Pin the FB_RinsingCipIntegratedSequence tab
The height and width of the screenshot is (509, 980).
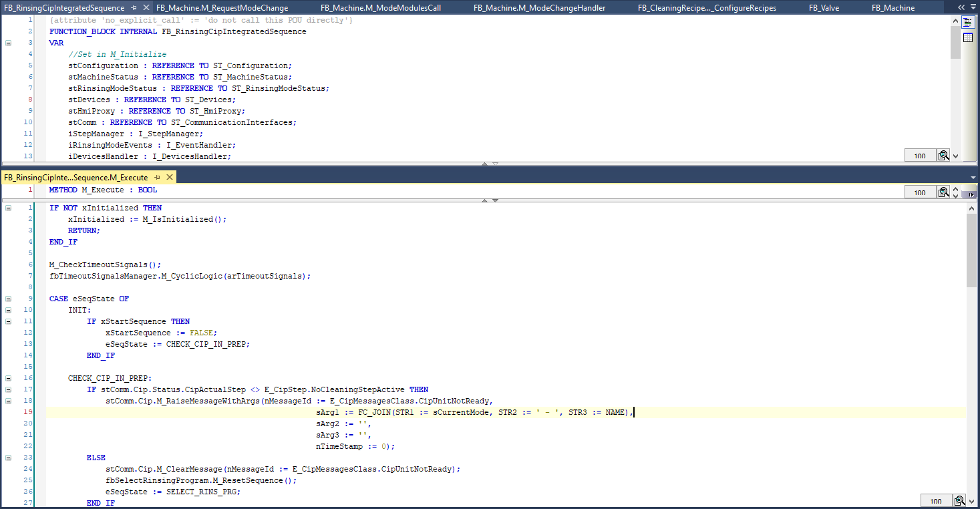click(x=134, y=8)
